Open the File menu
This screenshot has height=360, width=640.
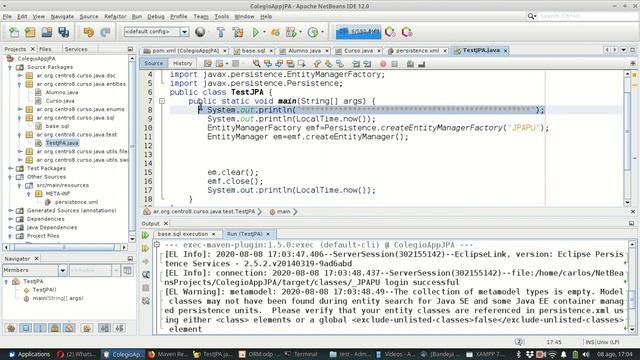click(x=7, y=16)
